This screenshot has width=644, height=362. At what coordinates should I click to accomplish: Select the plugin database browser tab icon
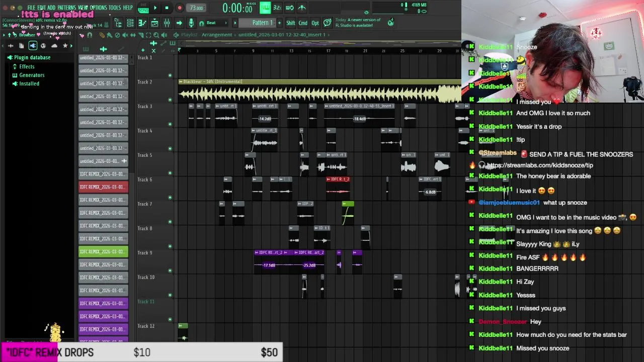[33, 46]
